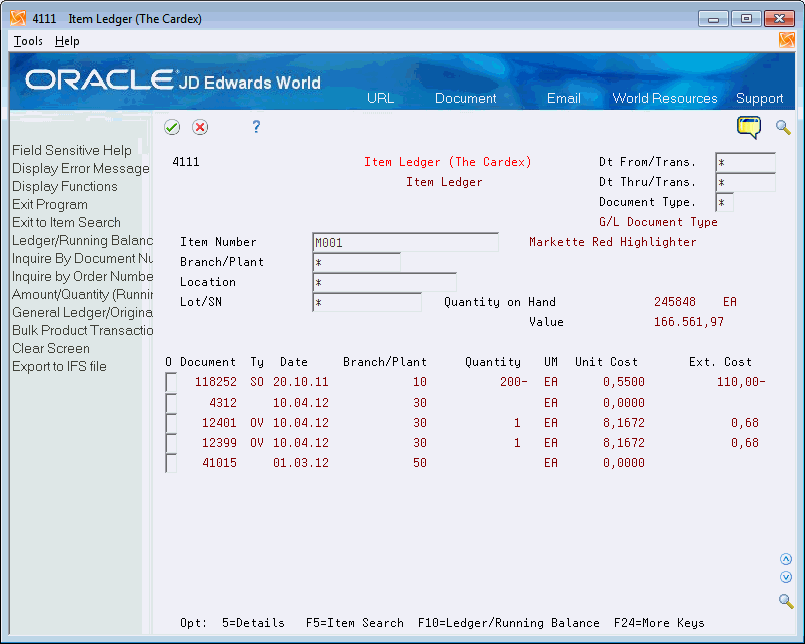Viewport: 805px width, 644px height.
Task: Open World Resources link
Action: pos(665,98)
